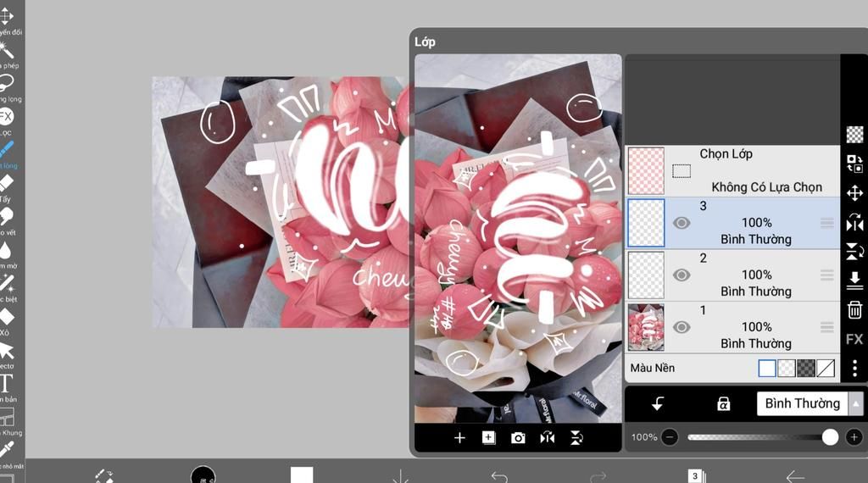
Task: Click the Undo arrow in bottom bar
Action: point(499,476)
